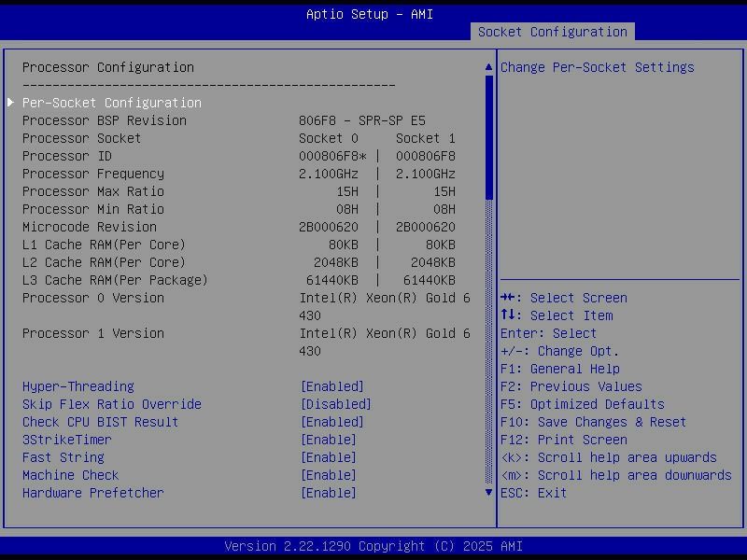Click the Processor 0 Version label

(x=92, y=298)
